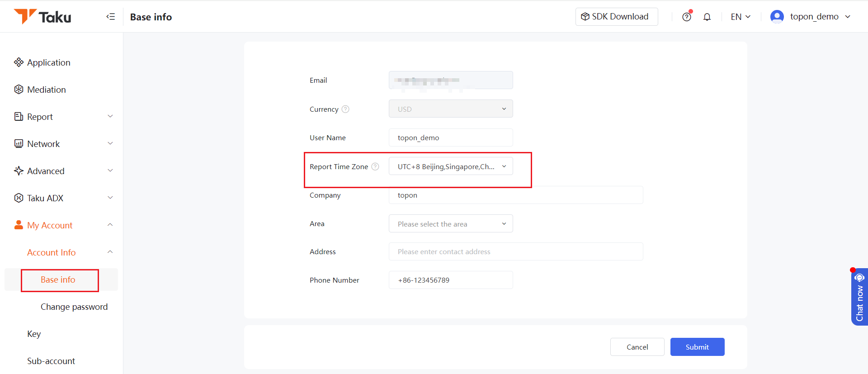
Task: Open the topon_demo account dropdown arrow
Action: point(848,17)
